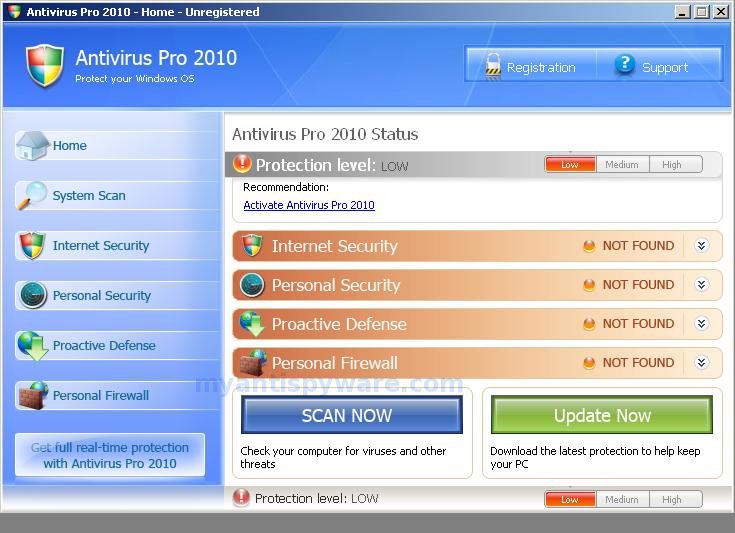
Task: Click the red exclamation icon in Protection level header
Action: point(242,163)
